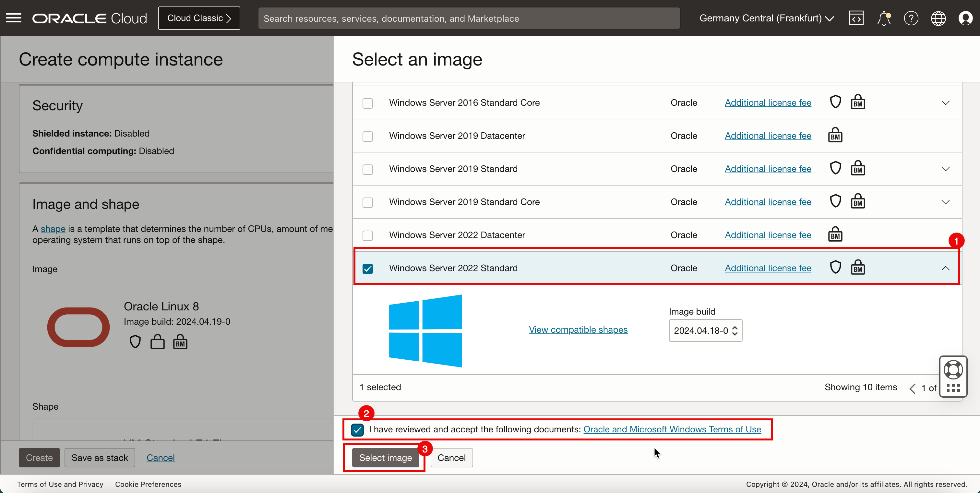This screenshot has width=980, height=493.
Task: Enable the Terms of Use acceptance checkbox
Action: pos(357,429)
